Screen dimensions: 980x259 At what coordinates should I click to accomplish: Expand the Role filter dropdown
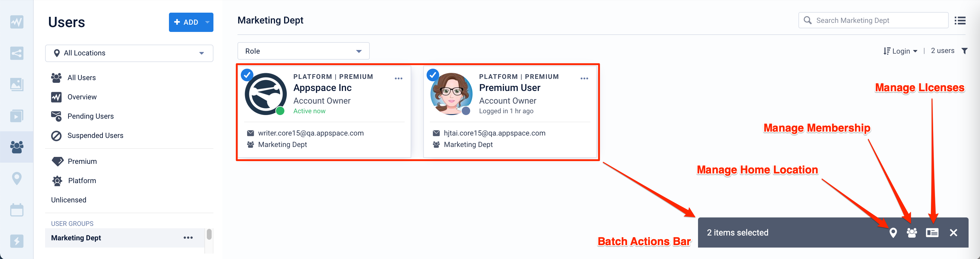click(x=303, y=51)
